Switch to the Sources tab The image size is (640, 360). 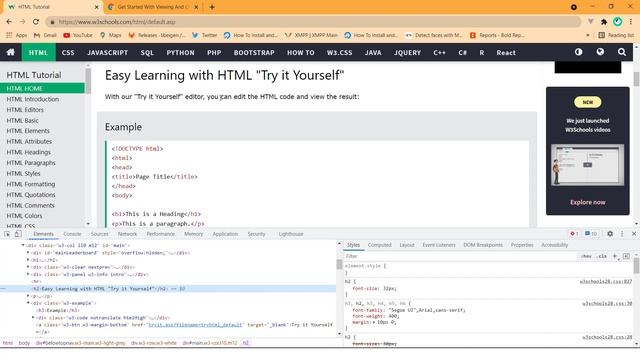tap(100, 234)
